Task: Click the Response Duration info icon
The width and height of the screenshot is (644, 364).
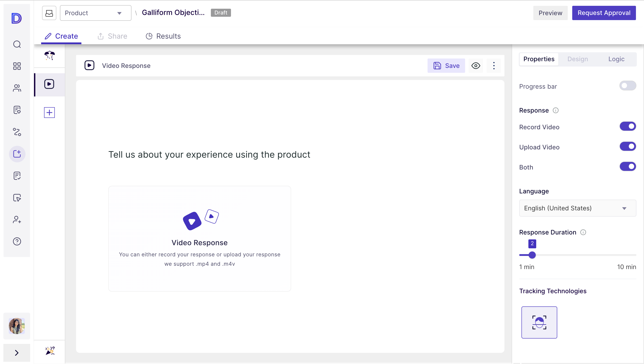Action: (x=583, y=232)
